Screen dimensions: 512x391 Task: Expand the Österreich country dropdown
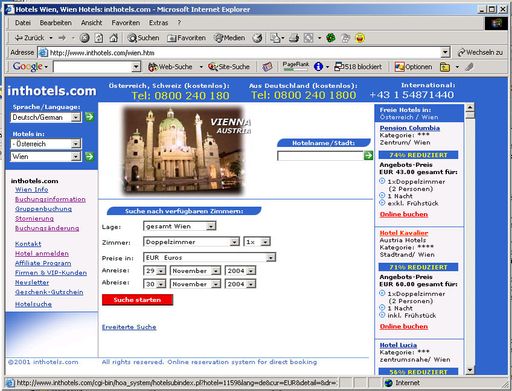coord(76,144)
